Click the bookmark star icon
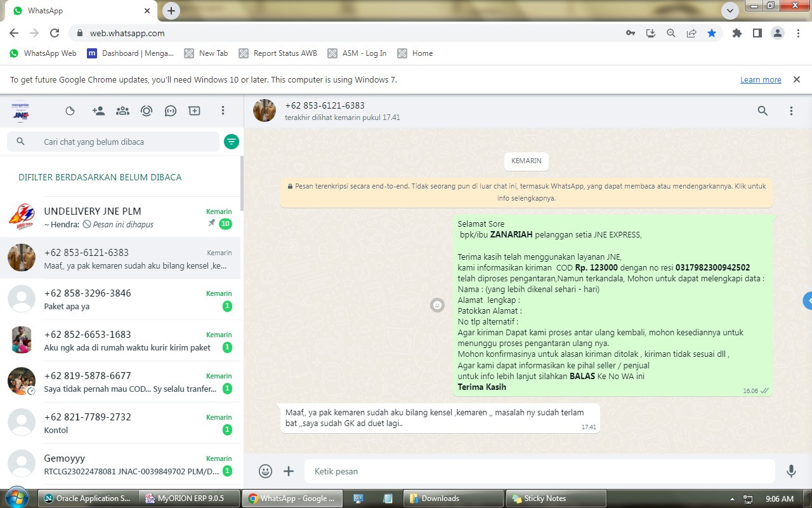The image size is (812, 508). click(x=712, y=33)
